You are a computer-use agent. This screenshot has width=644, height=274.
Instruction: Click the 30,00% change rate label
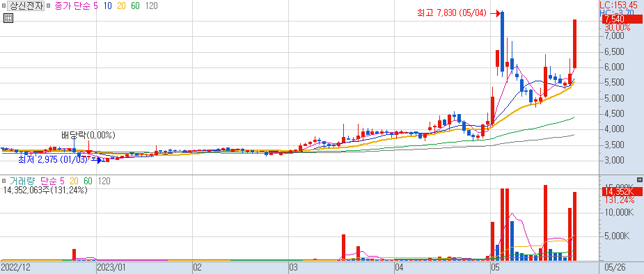click(x=618, y=28)
